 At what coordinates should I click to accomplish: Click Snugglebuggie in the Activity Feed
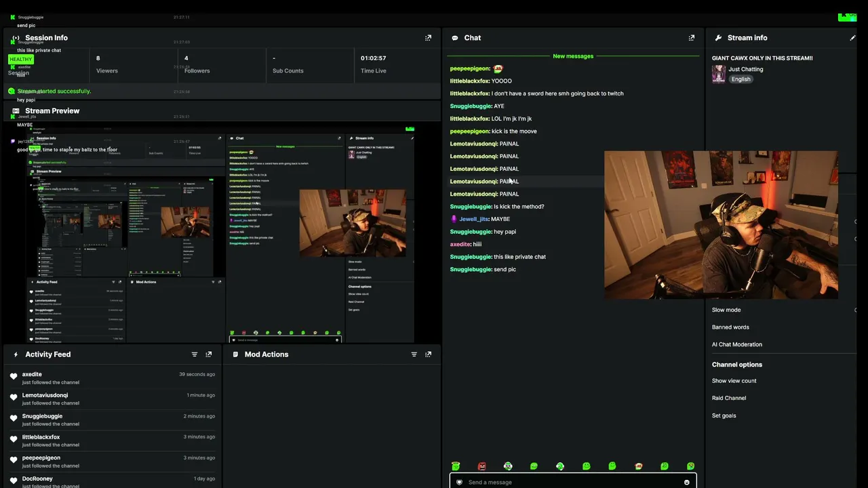pyautogui.click(x=42, y=416)
